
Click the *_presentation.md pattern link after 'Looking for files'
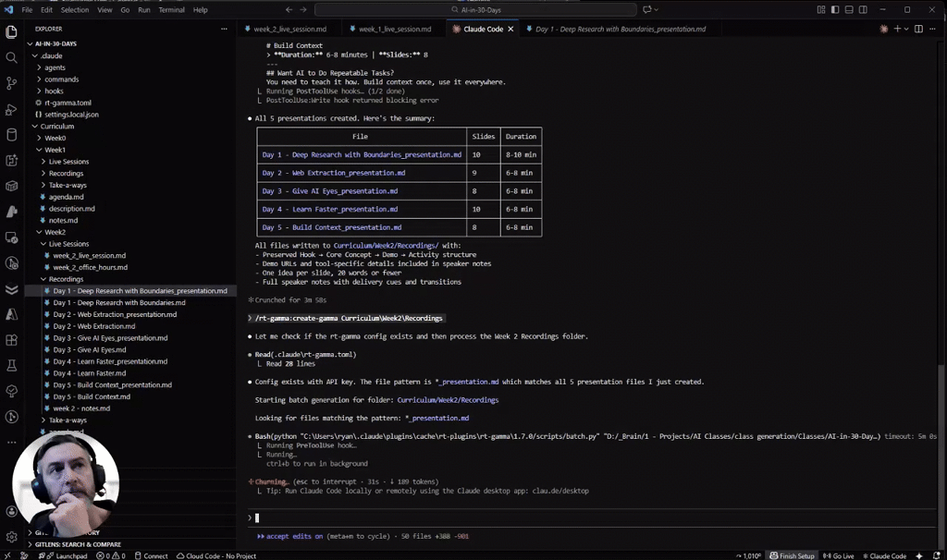point(437,419)
